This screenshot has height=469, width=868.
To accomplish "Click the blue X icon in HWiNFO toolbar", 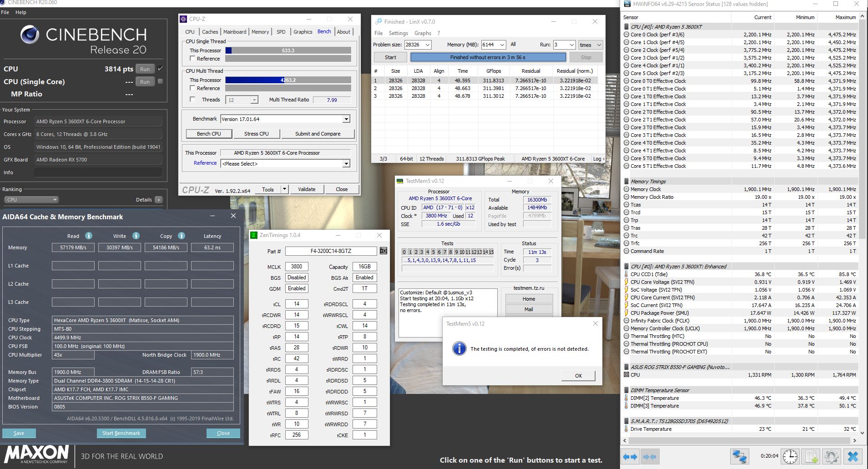I will click(853, 457).
